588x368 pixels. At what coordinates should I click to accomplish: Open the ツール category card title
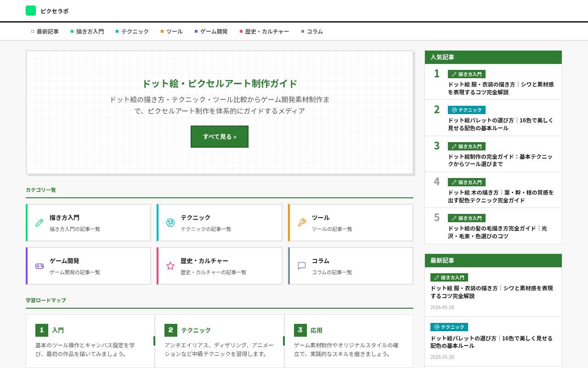[x=321, y=218]
